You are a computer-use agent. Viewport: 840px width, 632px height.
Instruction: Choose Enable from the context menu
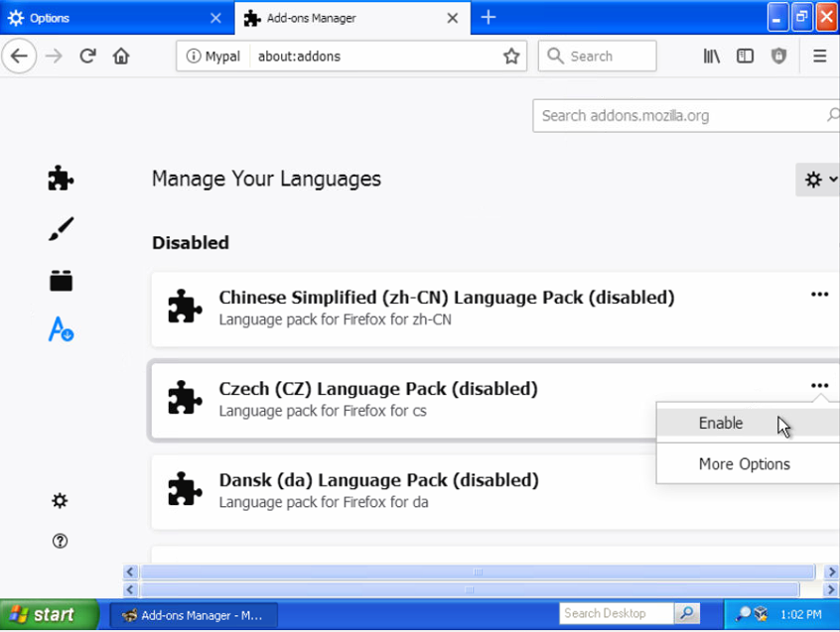(x=748, y=423)
